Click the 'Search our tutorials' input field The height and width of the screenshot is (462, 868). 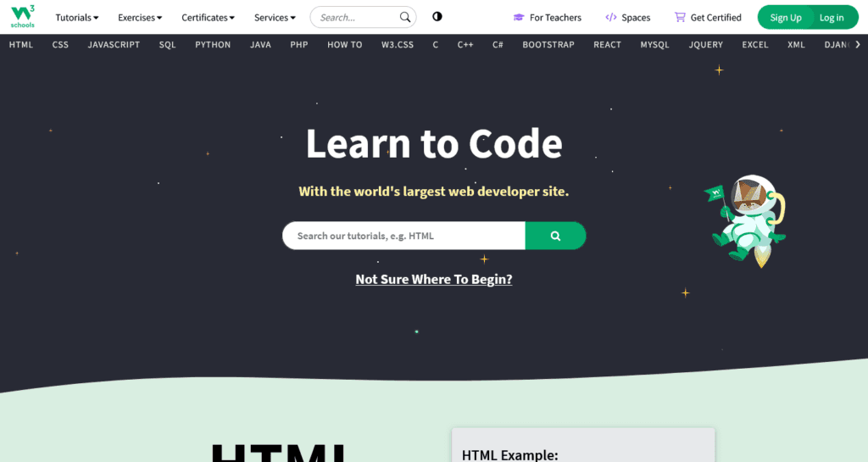coord(403,236)
